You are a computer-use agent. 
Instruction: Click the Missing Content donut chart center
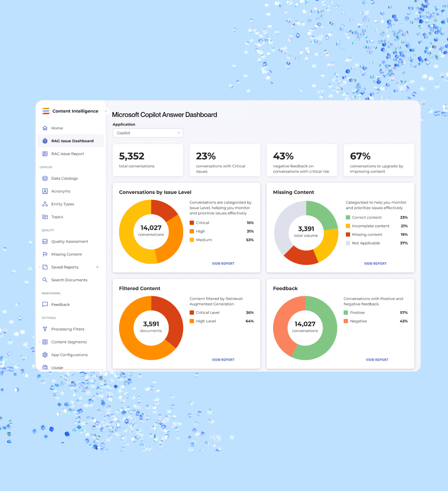306,233
